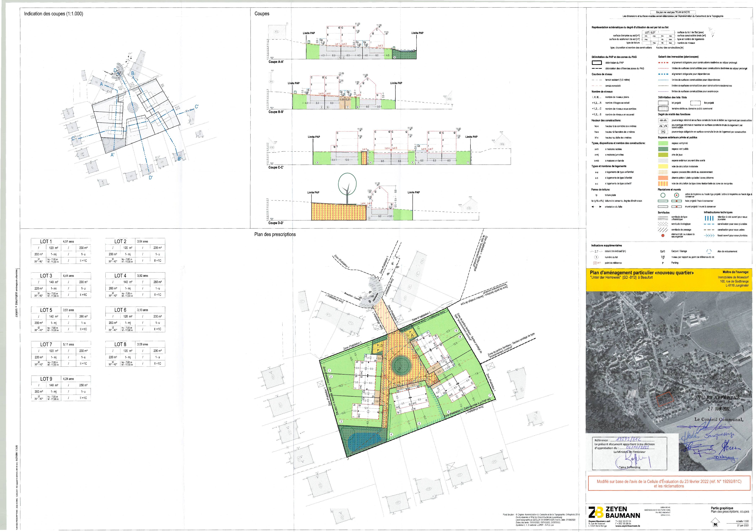Click the 'min x%' box symbol

click(x=663, y=121)
